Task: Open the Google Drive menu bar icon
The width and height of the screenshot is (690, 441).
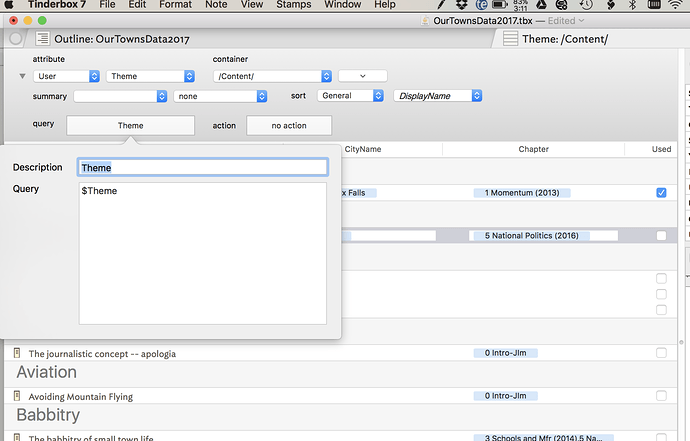Action: click(541, 4)
